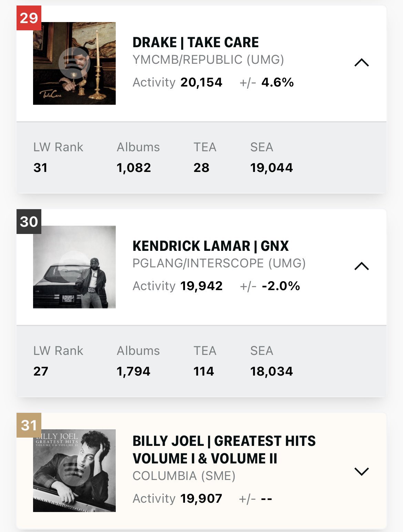Play Billy Joel Greatest Hits Spotify icon
The width and height of the screenshot is (403, 532).
click(74, 471)
